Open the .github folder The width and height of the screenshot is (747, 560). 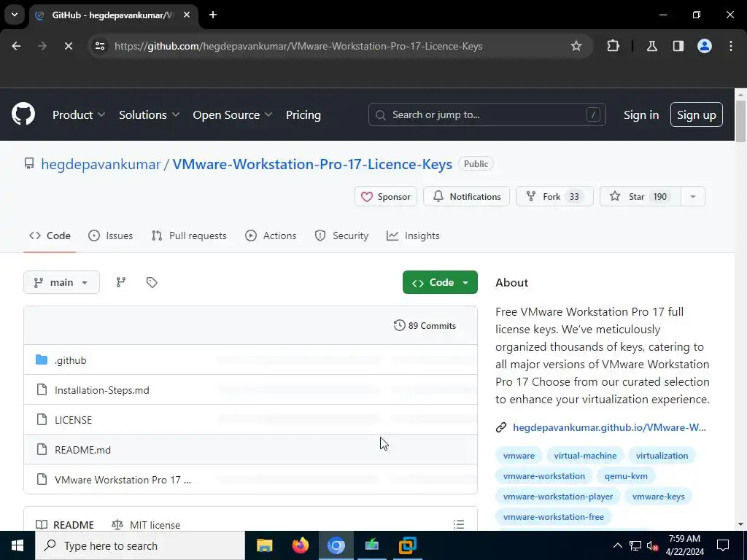coord(71,360)
